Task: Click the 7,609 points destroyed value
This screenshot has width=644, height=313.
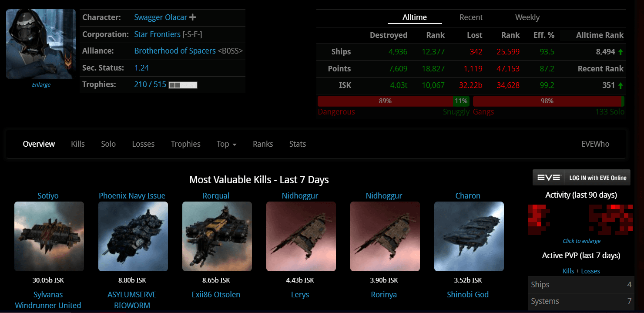Action: point(398,69)
